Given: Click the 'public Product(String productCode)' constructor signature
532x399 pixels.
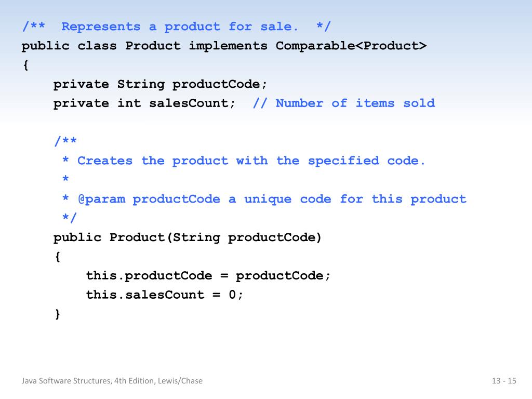Looking at the screenshot, I should (x=187, y=237).
